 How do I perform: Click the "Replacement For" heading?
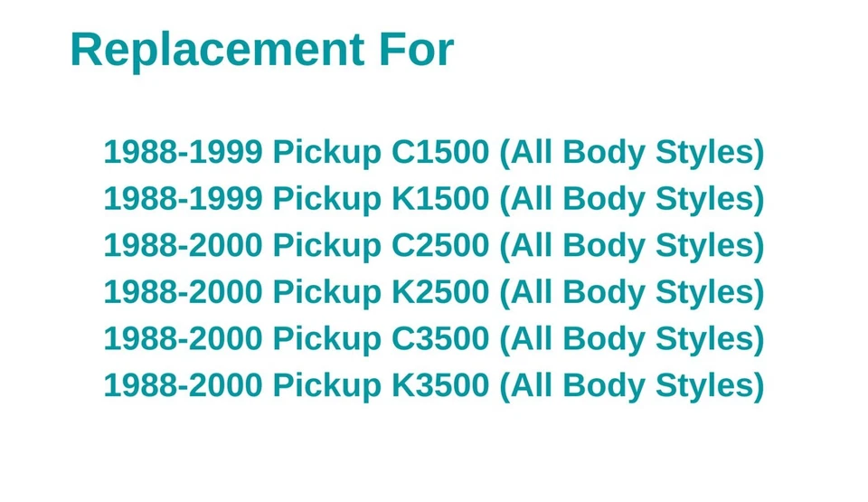tap(261, 50)
